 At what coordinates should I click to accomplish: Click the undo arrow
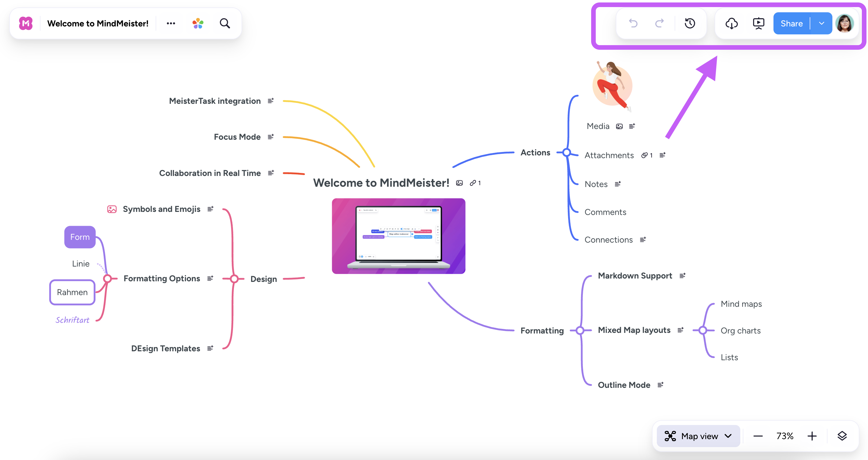point(633,23)
